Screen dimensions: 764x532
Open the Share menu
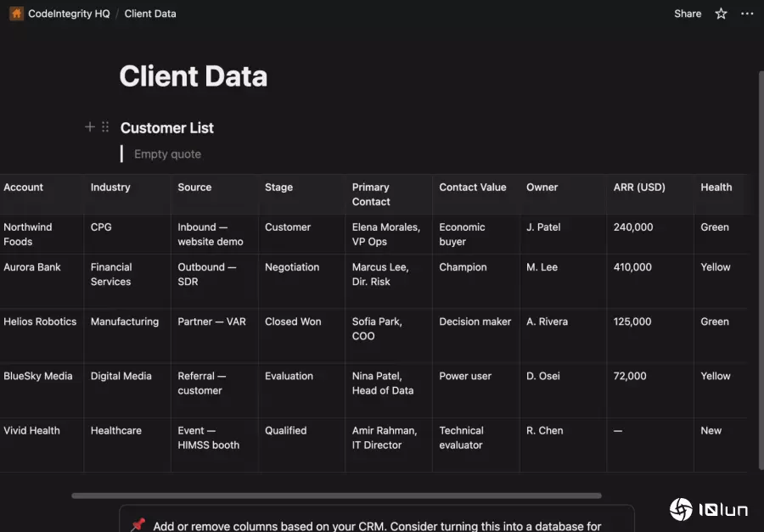point(688,14)
